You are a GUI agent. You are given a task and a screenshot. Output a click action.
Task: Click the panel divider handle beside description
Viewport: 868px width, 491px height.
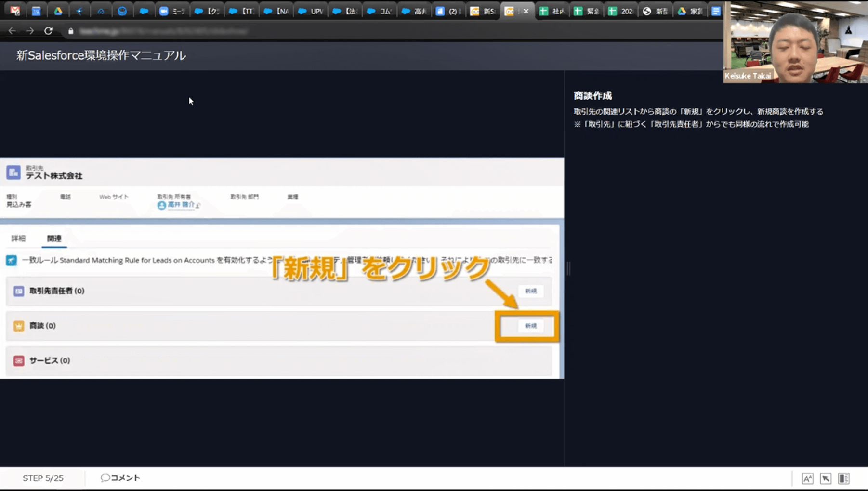(x=568, y=268)
